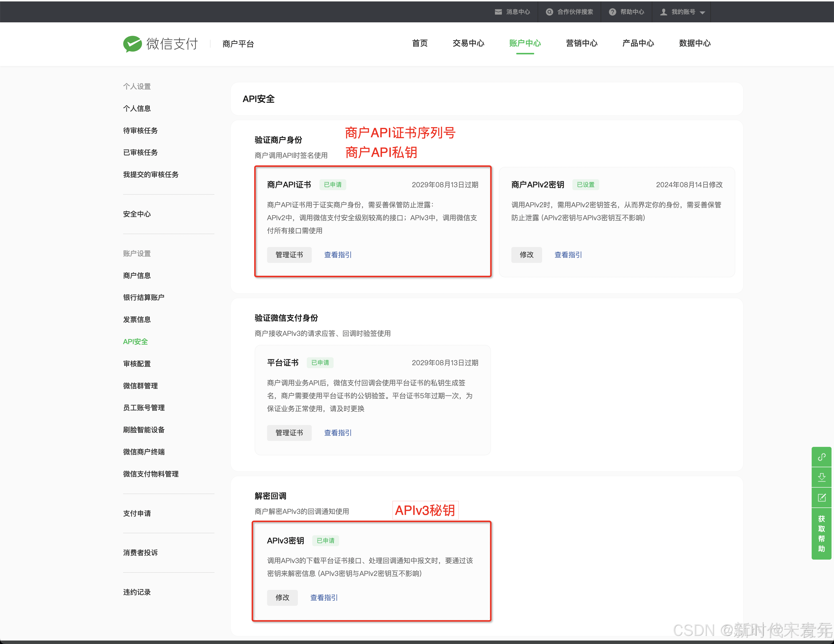Viewport: 834px width, 644px height.
Task: Go to 员工账号管理 sidebar item
Action: click(143, 408)
